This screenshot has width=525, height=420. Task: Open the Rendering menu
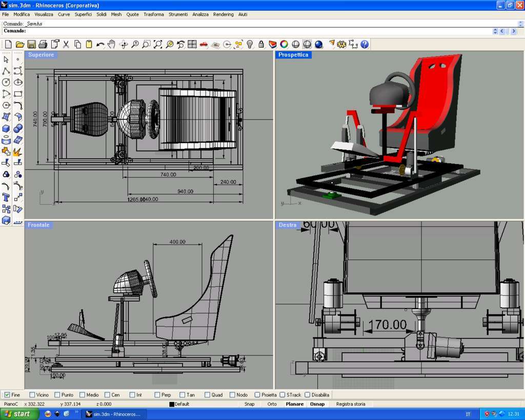[x=224, y=14]
